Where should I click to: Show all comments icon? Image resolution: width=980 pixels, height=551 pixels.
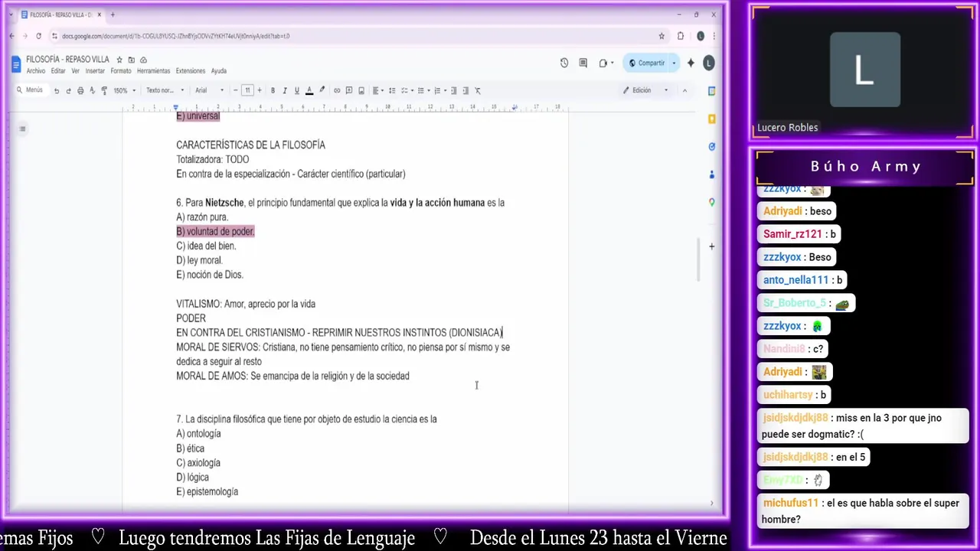[583, 64]
